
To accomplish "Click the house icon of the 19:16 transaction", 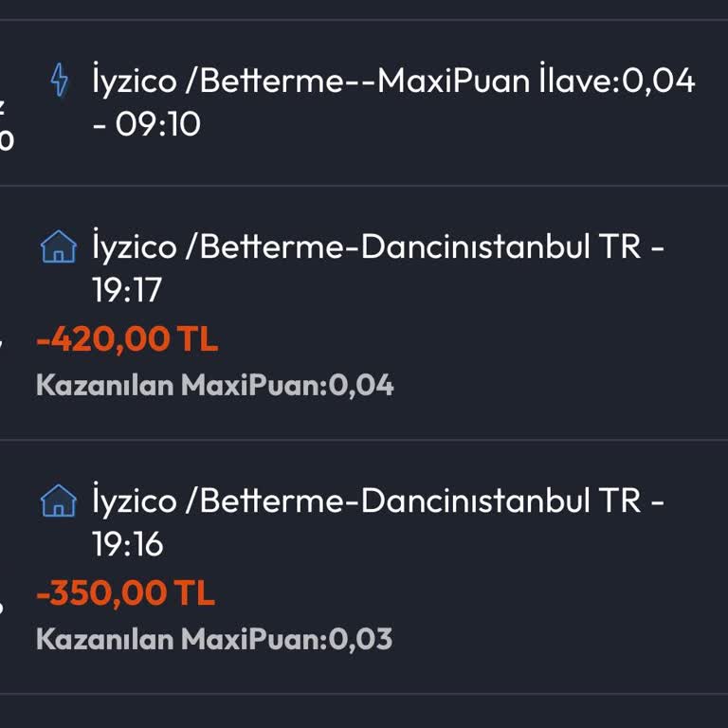I will (59, 500).
